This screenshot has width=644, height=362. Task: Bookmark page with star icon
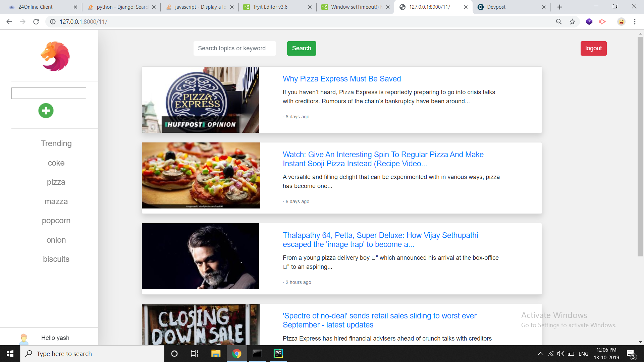coord(572,22)
